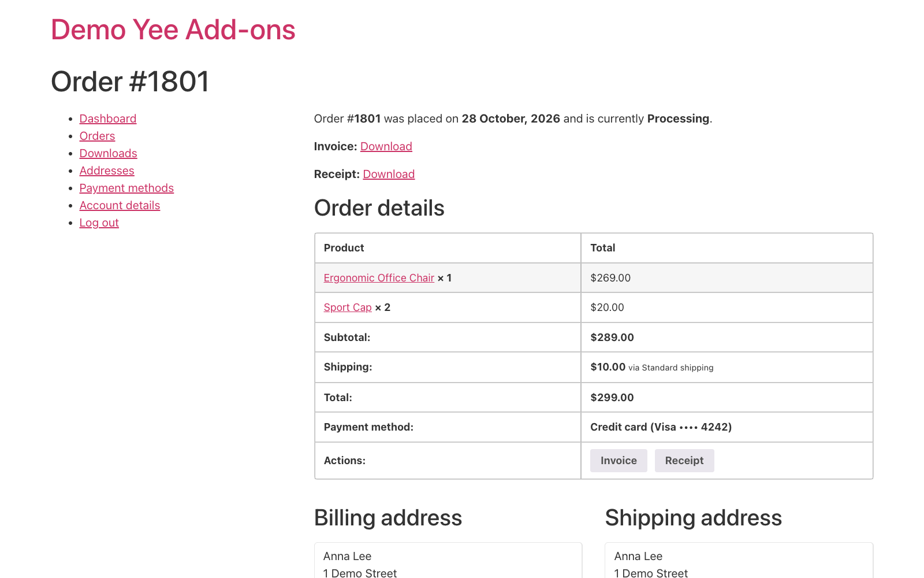Download the receipt via the Receipt: link
924x578 pixels.
[389, 174]
